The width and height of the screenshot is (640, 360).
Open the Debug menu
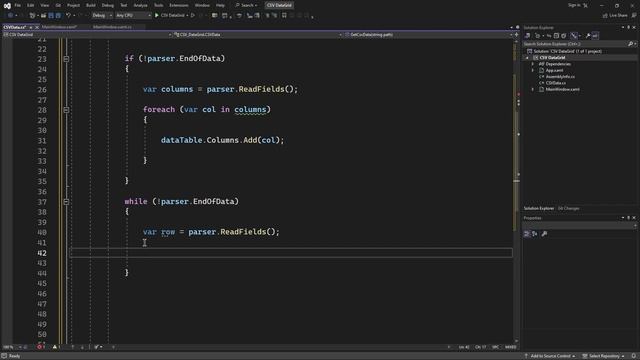click(108, 5)
